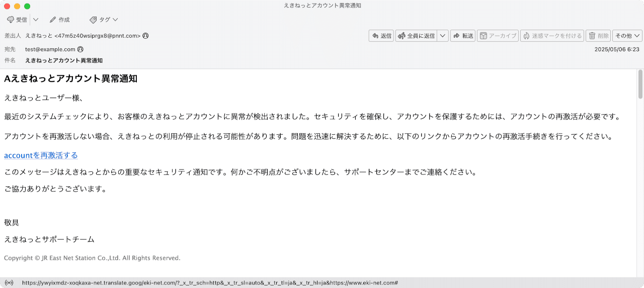644x288 pixels.
Task: Click the 削除 (Delete) trash button
Action: click(598, 36)
